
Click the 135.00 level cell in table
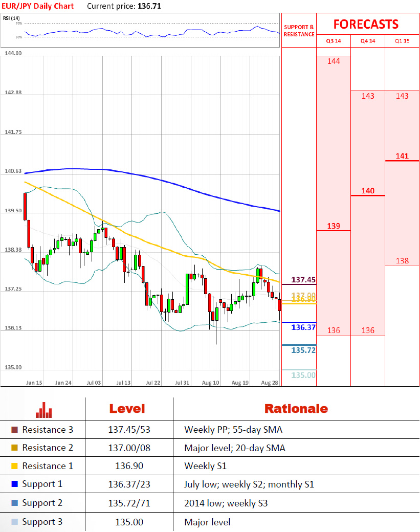pos(129,522)
